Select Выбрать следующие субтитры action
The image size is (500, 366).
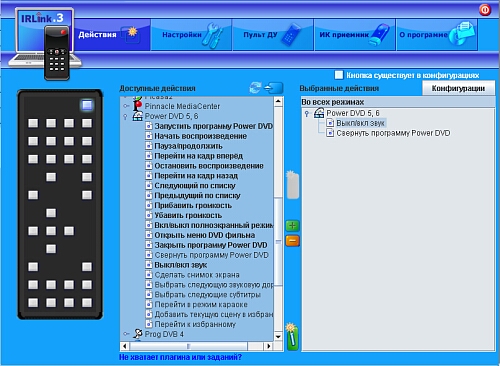(207, 295)
